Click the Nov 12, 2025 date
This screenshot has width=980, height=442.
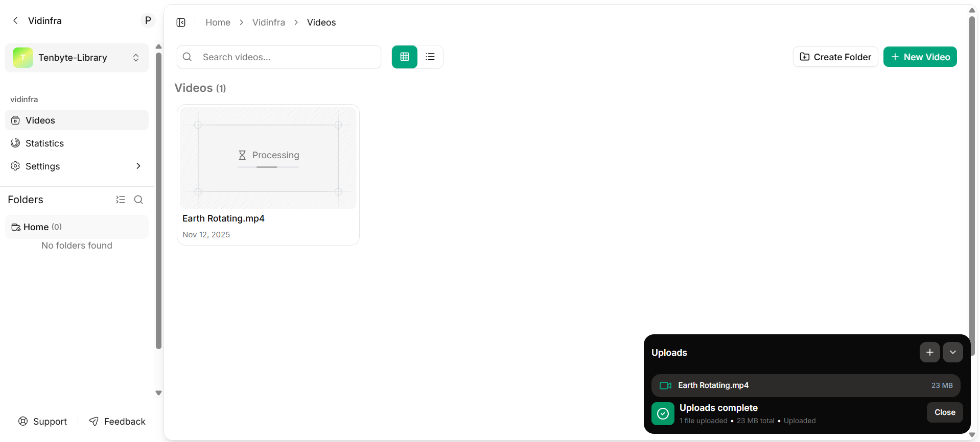click(206, 235)
